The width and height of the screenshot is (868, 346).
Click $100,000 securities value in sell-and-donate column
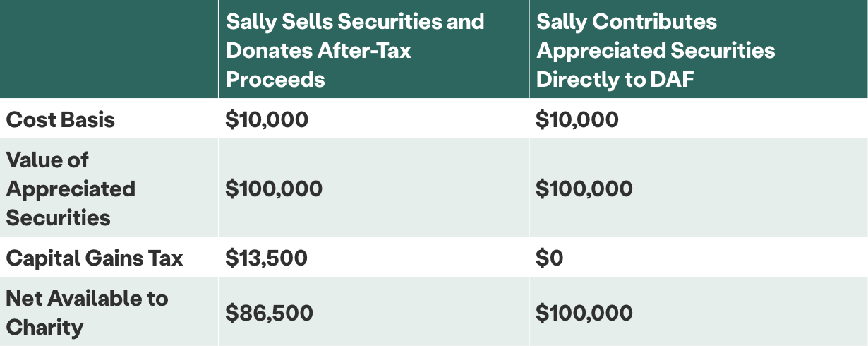click(x=274, y=189)
